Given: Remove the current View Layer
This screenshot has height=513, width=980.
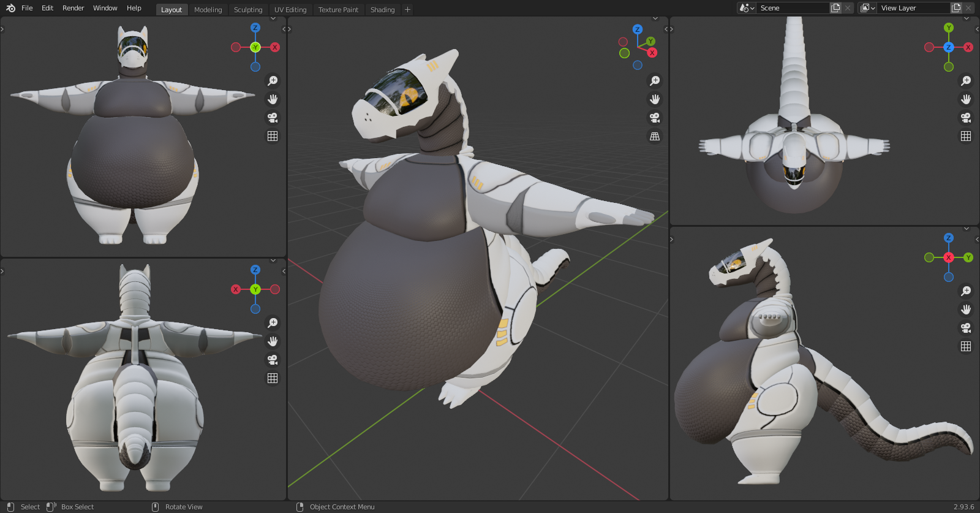Looking at the screenshot, I should [968, 8].
